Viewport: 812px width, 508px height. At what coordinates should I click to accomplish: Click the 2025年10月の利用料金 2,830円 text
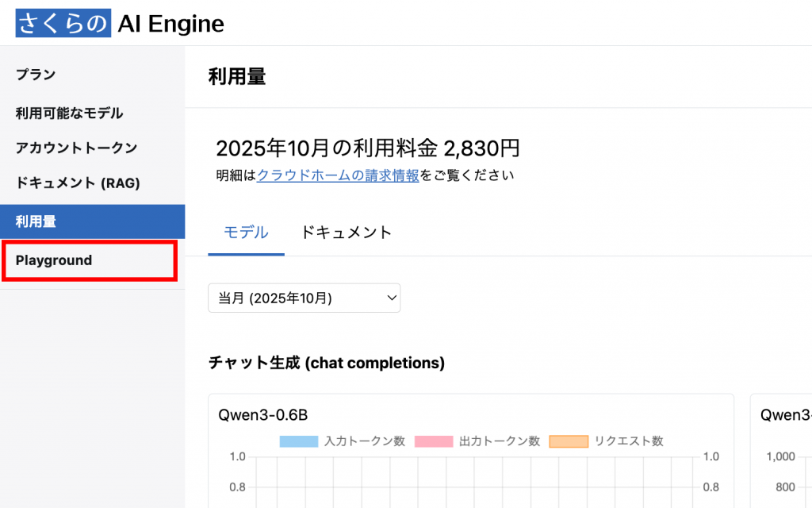[x=368, y=148]
